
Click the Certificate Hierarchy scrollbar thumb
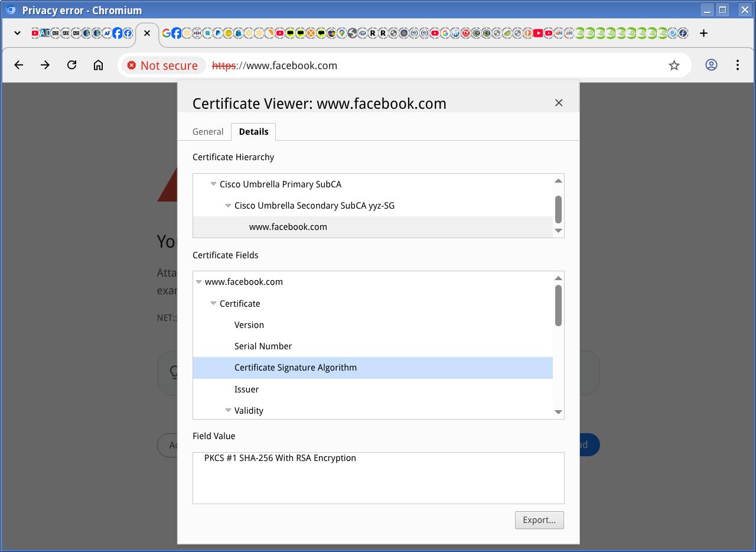(558, 209)
